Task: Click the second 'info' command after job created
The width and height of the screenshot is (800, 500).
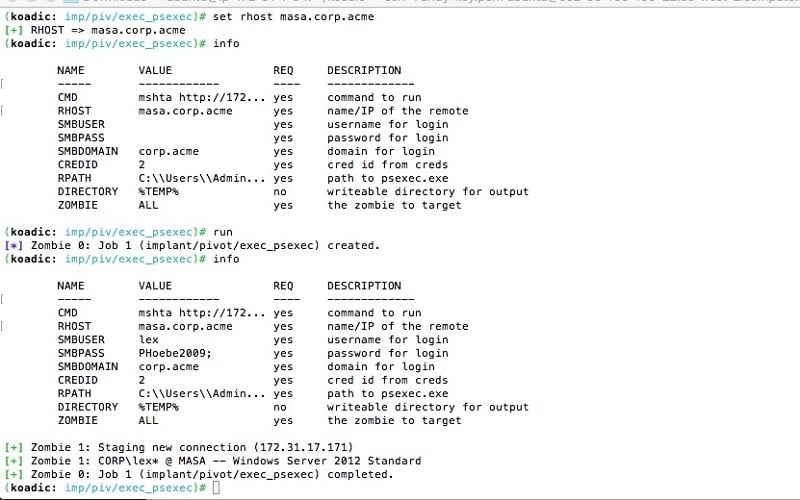Action: tap(226, 259)
